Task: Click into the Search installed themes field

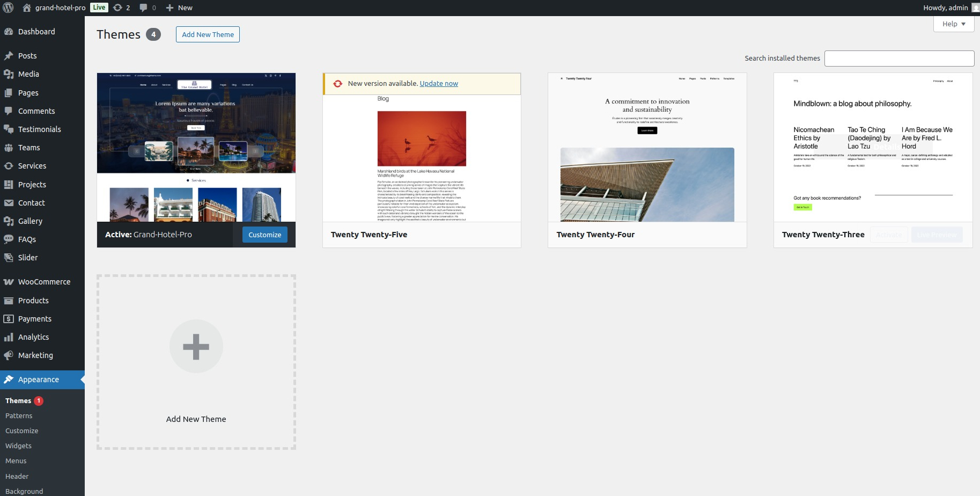Action: (899, 58)
